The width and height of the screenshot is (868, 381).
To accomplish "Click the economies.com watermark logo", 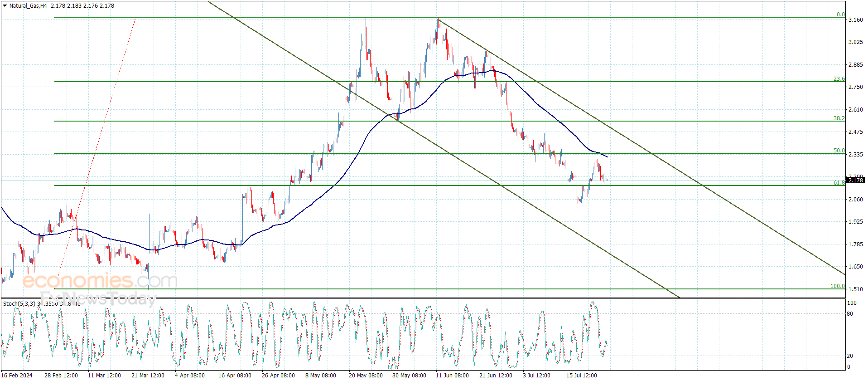I will (100, 281).
